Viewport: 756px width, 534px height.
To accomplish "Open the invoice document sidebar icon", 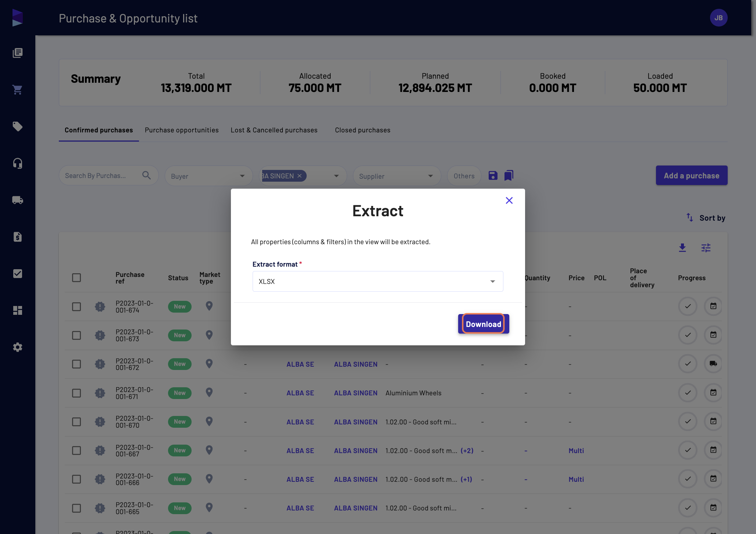I will [x=18, y=237].
